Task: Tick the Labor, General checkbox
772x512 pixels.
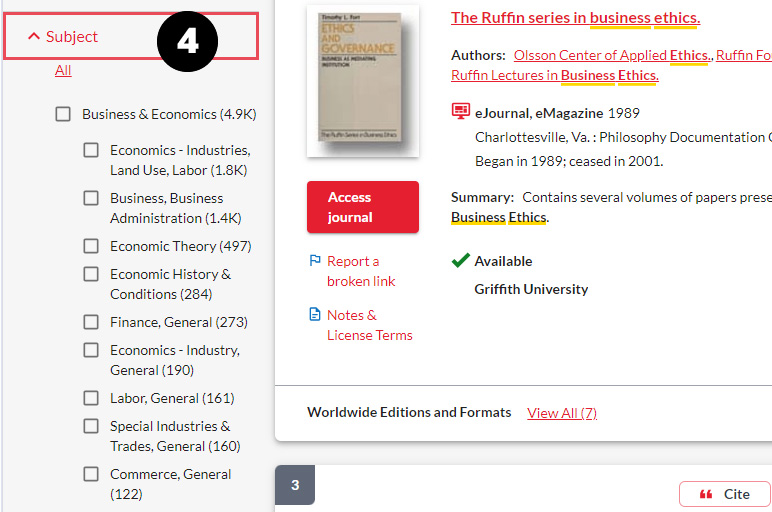Action: click(x=91, y=398)
